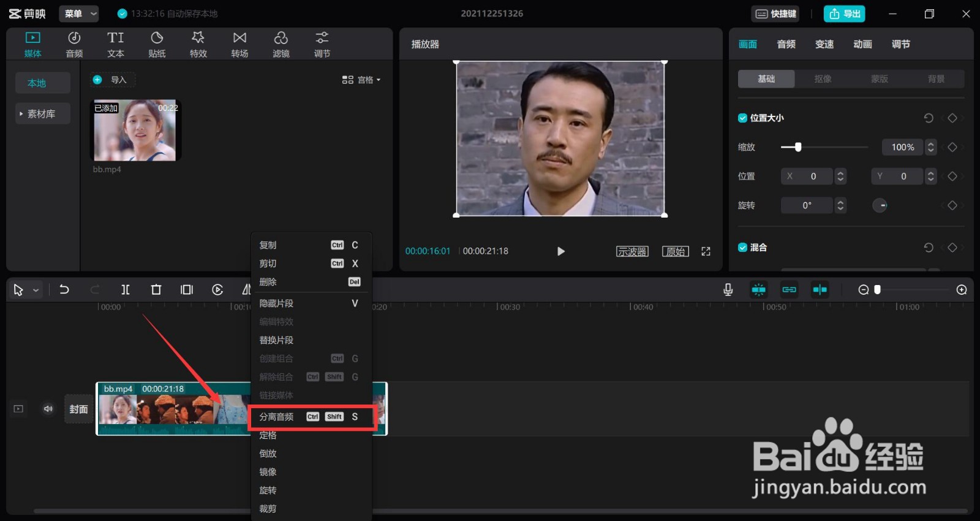Open the 示波器 scope view
This screenshot has height=521, width=980.
pyautogui.click(x=632, y=251)
